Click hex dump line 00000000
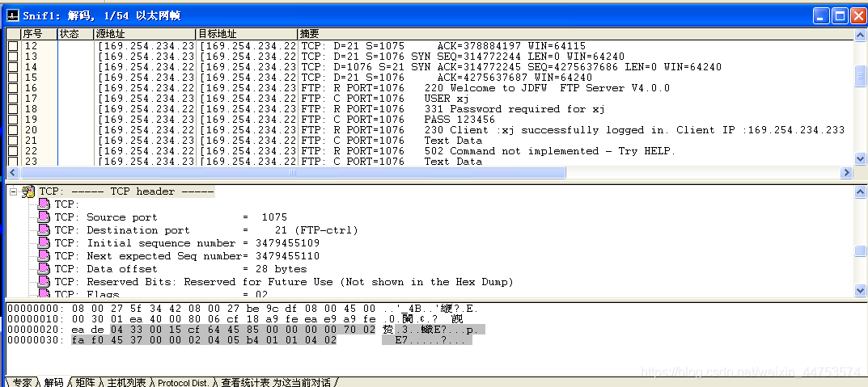 [243, 309]
